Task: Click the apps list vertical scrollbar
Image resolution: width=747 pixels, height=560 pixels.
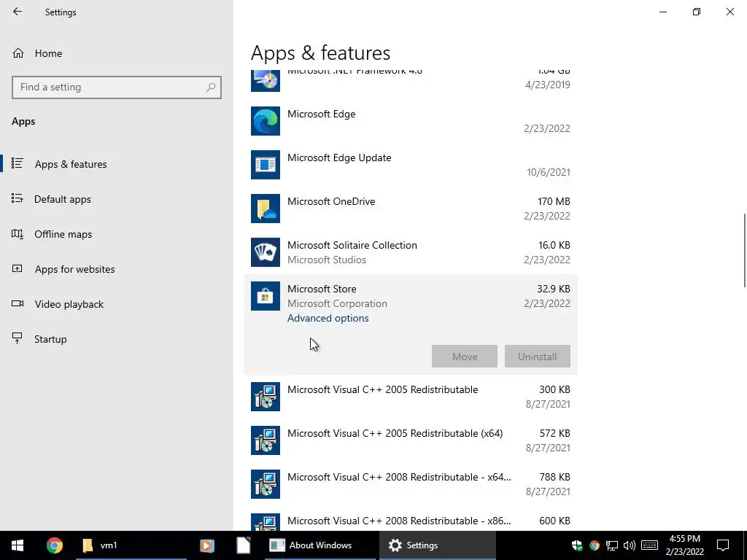Action: point(745,251)
